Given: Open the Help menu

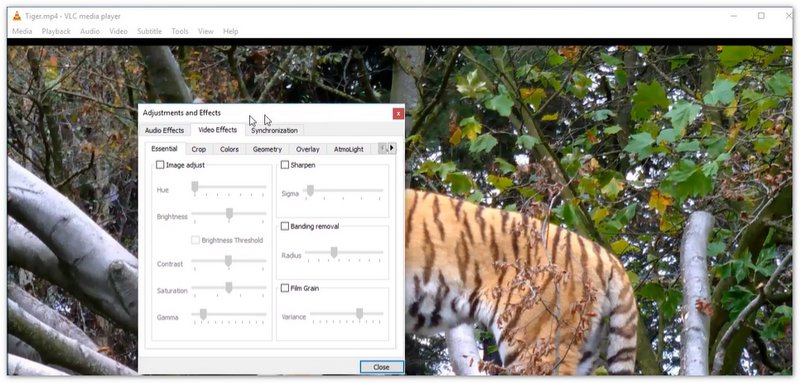Looking at the screenshot, I should [x=231, y=31].
